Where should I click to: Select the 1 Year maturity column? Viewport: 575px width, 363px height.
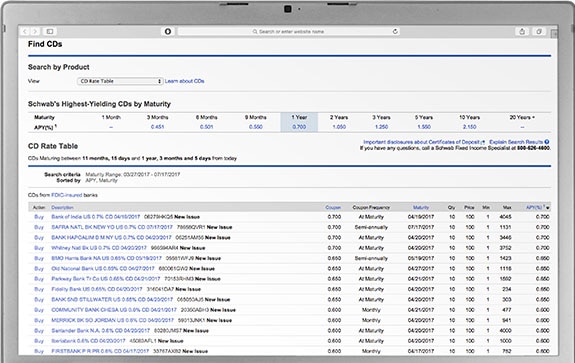tap(299, 122)
